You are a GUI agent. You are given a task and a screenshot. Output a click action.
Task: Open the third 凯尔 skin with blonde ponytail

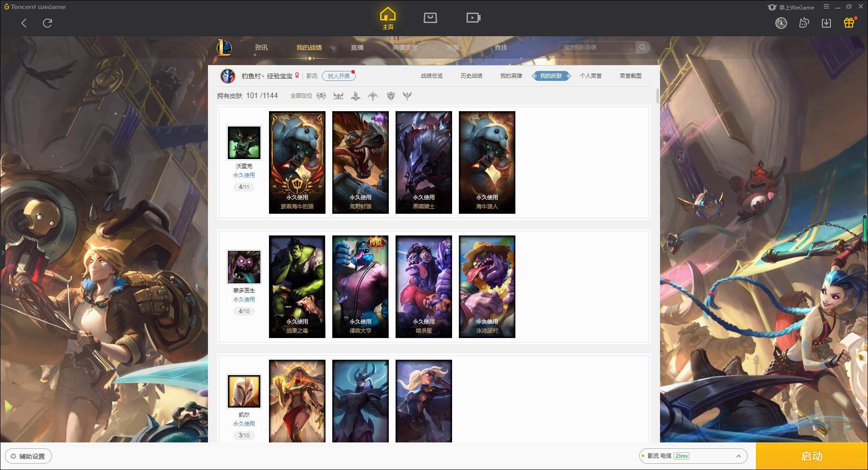424,401
